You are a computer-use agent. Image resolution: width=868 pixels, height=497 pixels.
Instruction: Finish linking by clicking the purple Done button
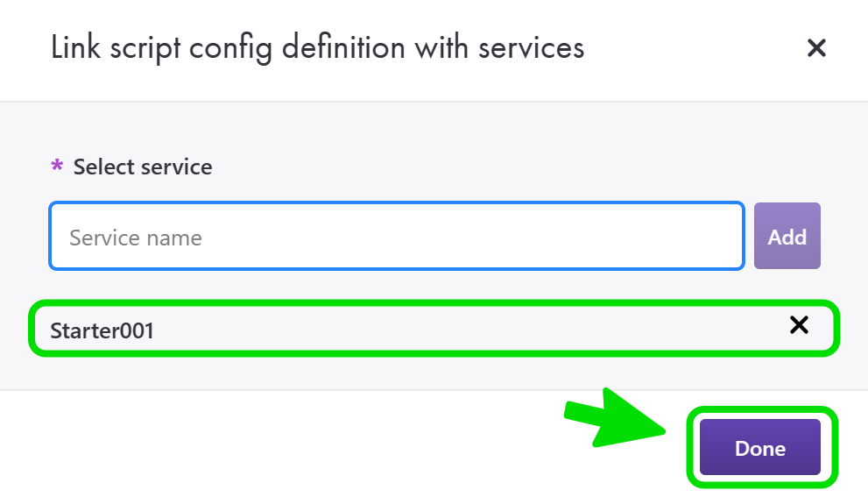759,449
